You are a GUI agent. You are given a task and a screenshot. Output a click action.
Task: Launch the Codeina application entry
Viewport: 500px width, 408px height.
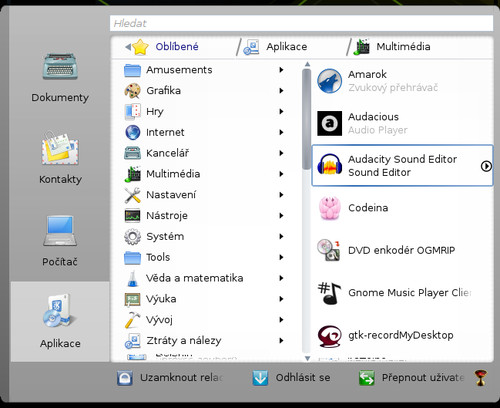(x=402, y=208)
